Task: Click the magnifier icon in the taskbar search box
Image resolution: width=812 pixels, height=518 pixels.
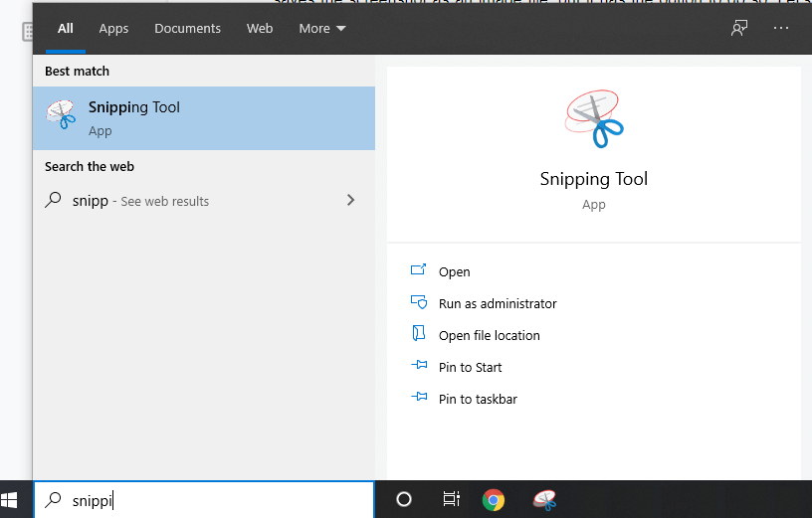Action: (53, 500)
